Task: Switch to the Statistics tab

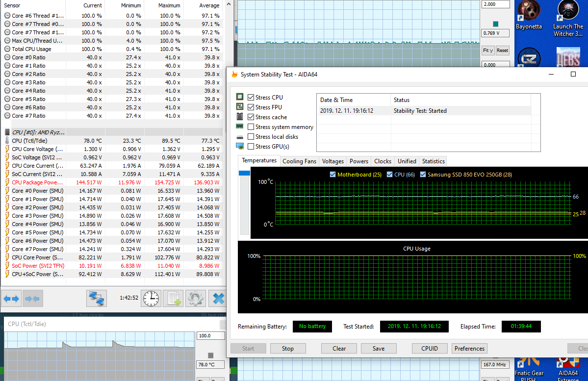Action: coord(433,161)
